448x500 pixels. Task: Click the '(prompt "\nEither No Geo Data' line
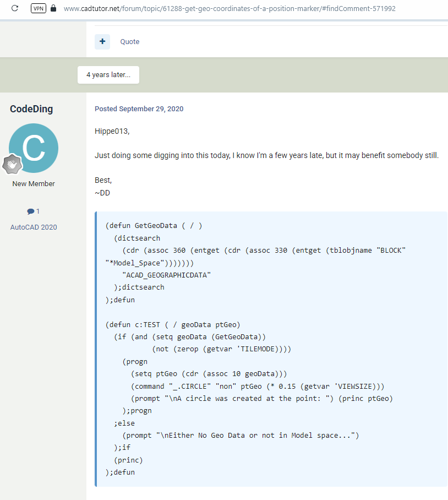click(x=241, y=435)
